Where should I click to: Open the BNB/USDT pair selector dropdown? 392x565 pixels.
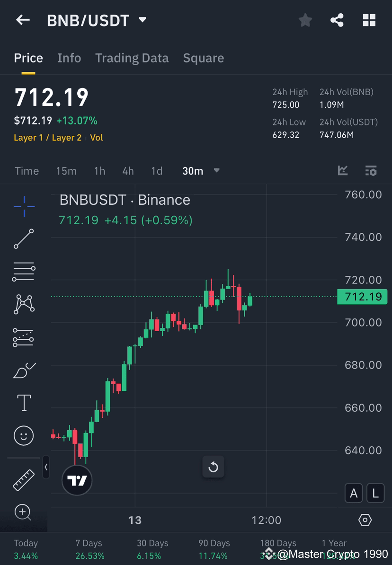(x=142, y=20)
